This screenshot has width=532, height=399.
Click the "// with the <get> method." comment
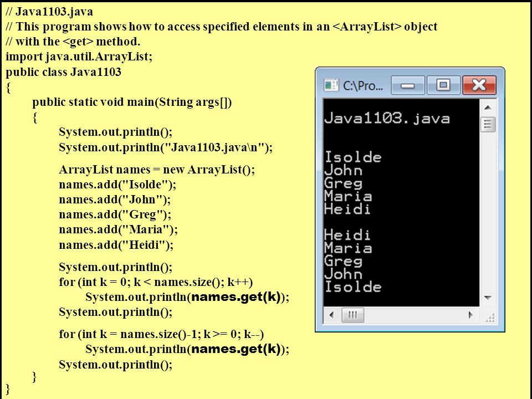(x=73, y=42)
